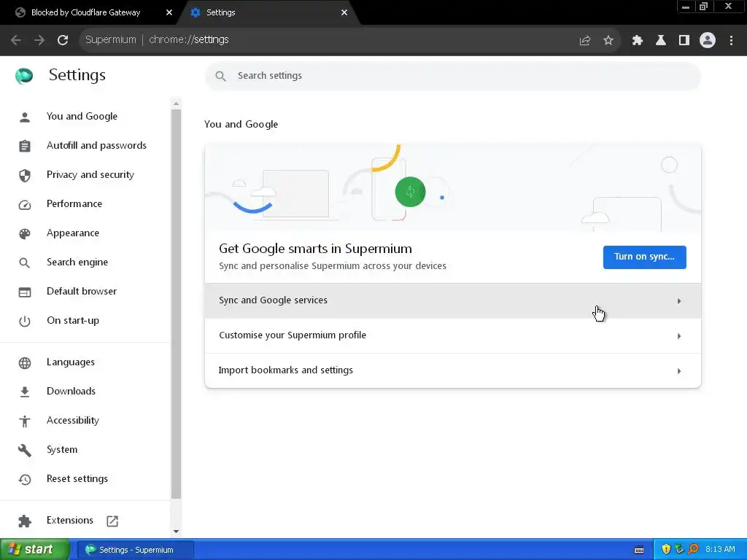Go to System settings
This screenshot has width=747, height=560.
tap(62, 449)
